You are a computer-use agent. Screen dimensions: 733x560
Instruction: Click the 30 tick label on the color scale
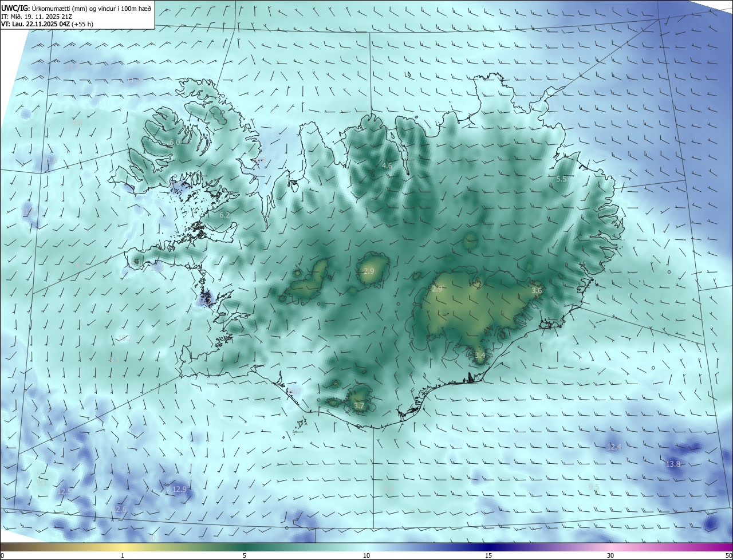coord(610,555)
